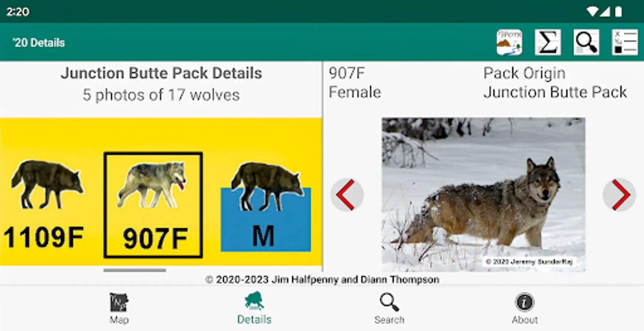Image resolution: width=644 pixels, height=331 pixels.
Task: Open the About tab
Action: point(525,309)
